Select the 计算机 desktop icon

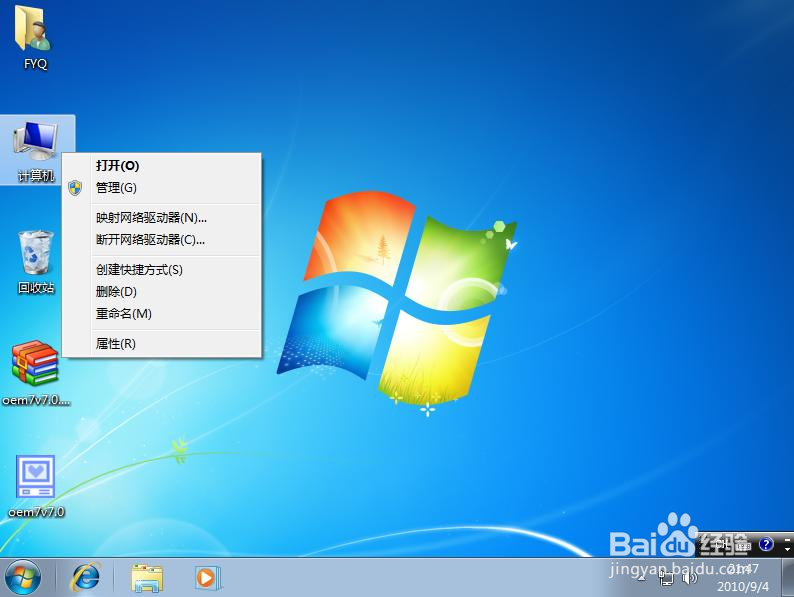(35, 150)
